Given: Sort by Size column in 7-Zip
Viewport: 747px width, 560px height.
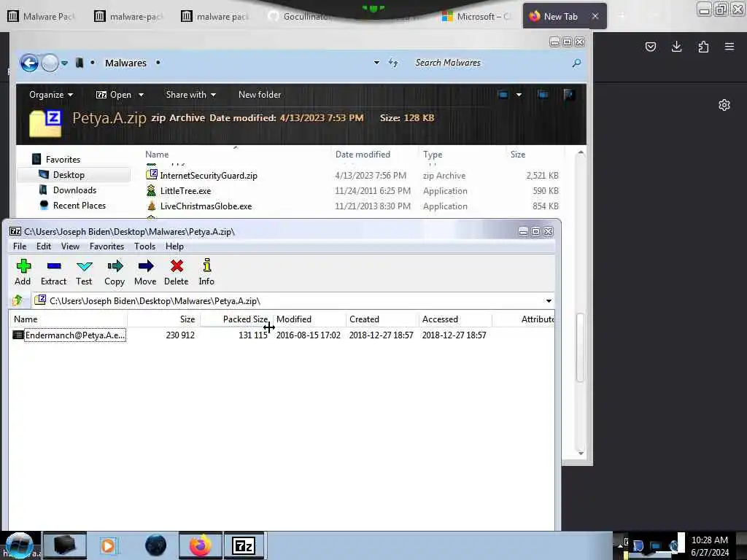Looking at the screenshot, I should coord(163,319).
